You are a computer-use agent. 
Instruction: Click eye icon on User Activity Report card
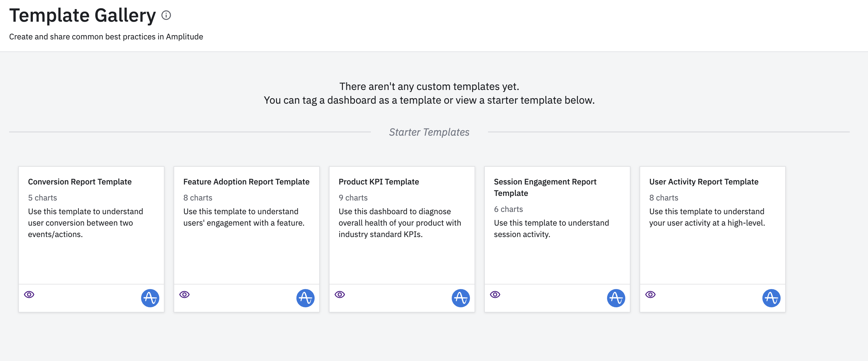click(x=650, y=294)
